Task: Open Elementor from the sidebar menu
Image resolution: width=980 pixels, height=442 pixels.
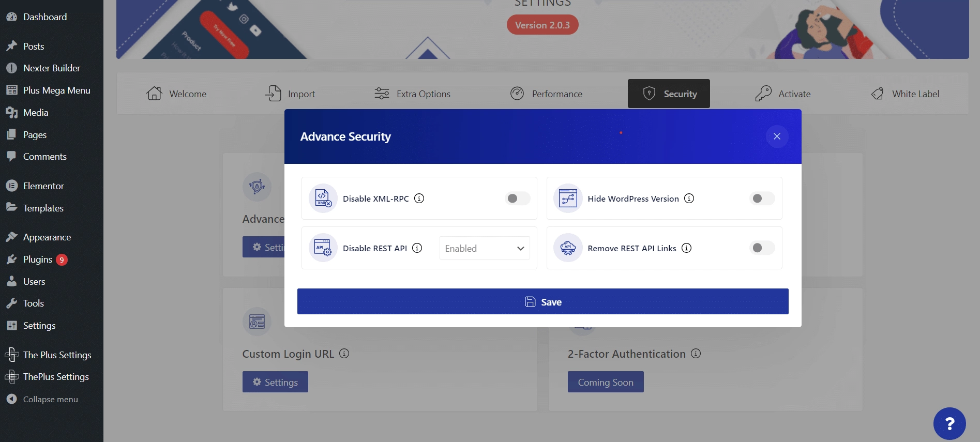Action: pos(43,186)
